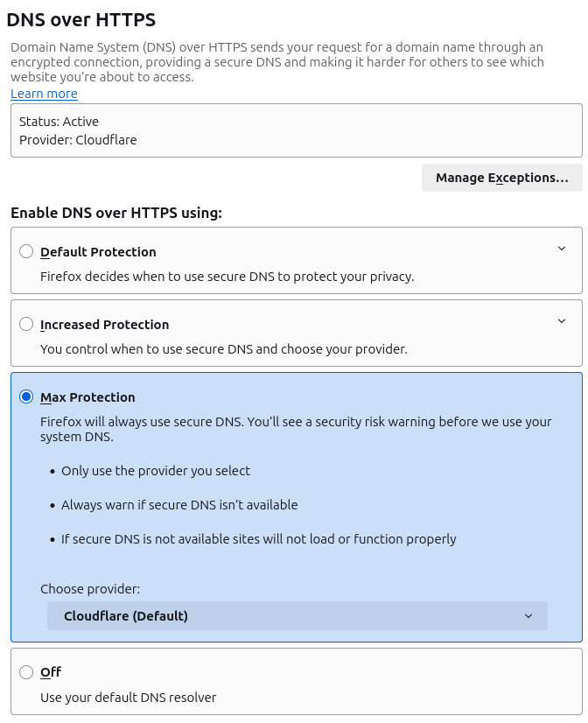
Task: Expand the Default Protection details chevron
Action: pos(562,249)
